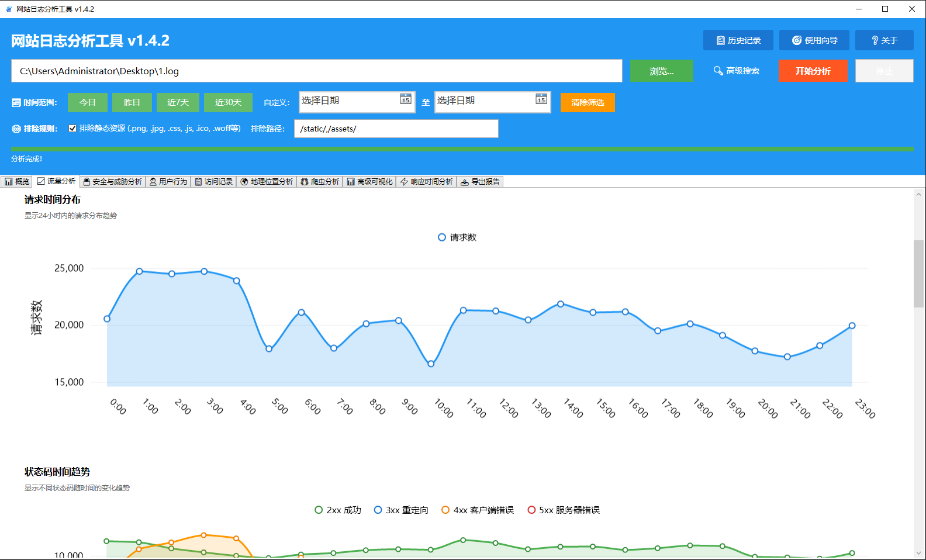Open the 导出报告 export tab

(480, 182)
